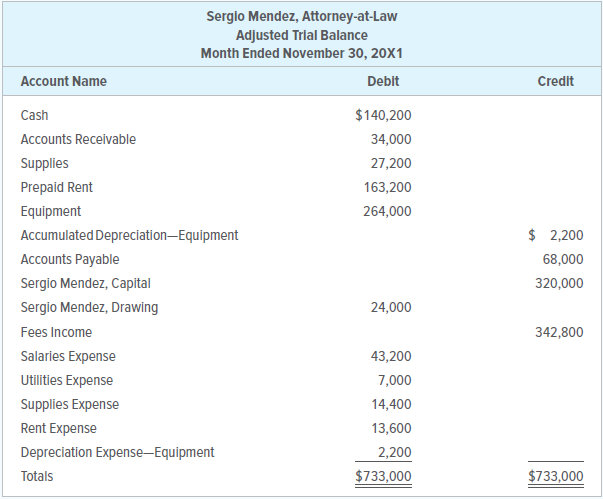Image resolution: width=603 pixels, height=499 pixels.
Task: Click the Equipment debit value 264,000
Action: [x=387, y=212]
